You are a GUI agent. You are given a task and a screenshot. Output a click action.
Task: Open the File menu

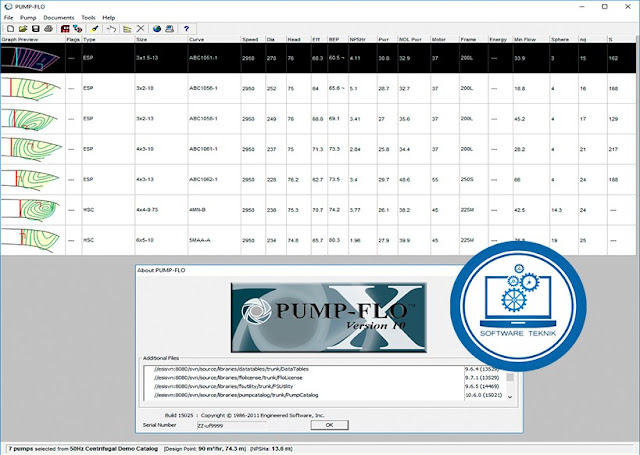coord(8,18)
